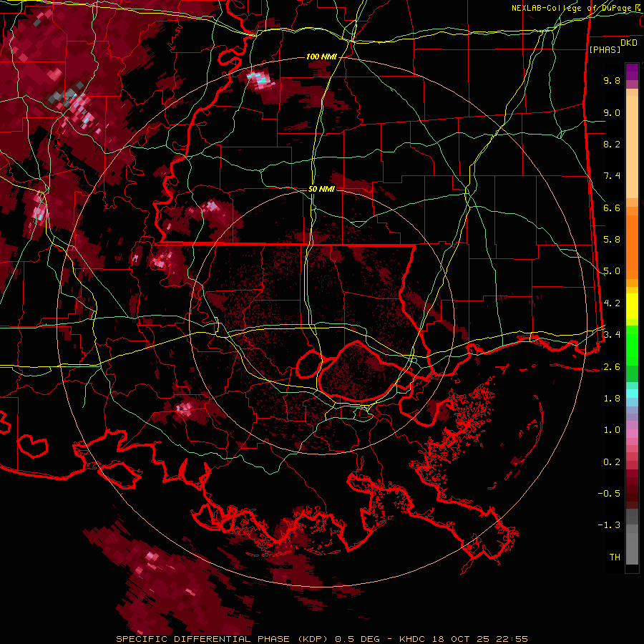The image size is (644, 644).
Task: Select the 4.2 scale value
Action: tap(612, 303)
